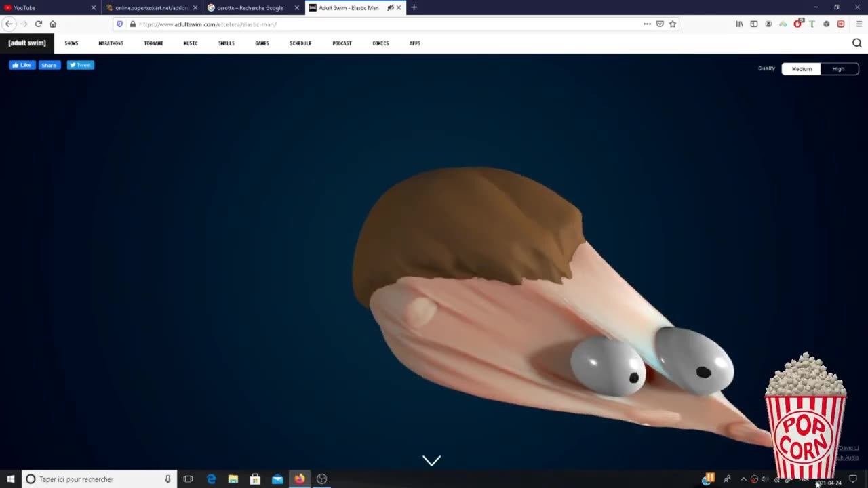Screen dimensions: 868x488
Task: Click the Taper ici pour rechercher box
Action: pos(99,479)
